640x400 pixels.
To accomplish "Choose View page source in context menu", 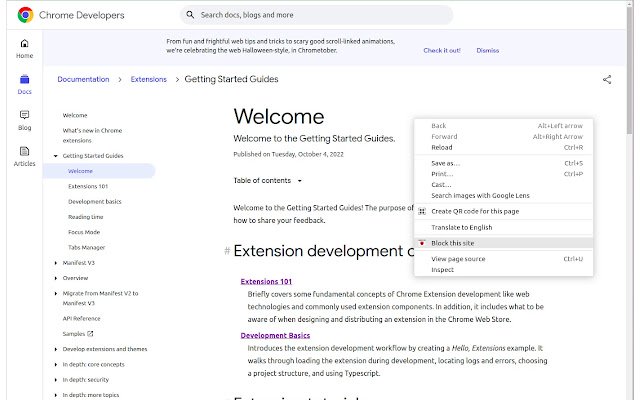I will pos(504,259).
